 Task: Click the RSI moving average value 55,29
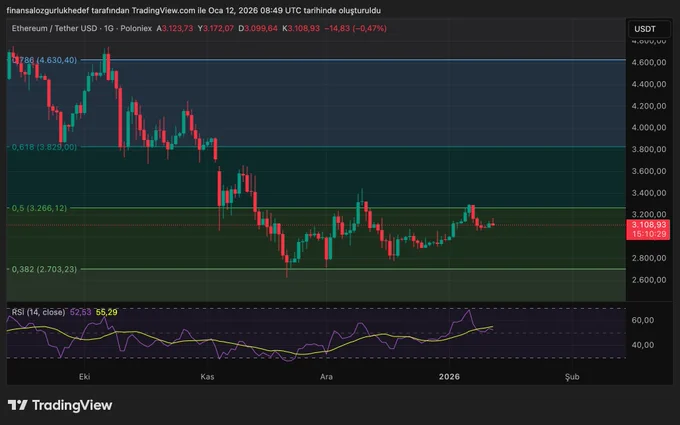106,312
